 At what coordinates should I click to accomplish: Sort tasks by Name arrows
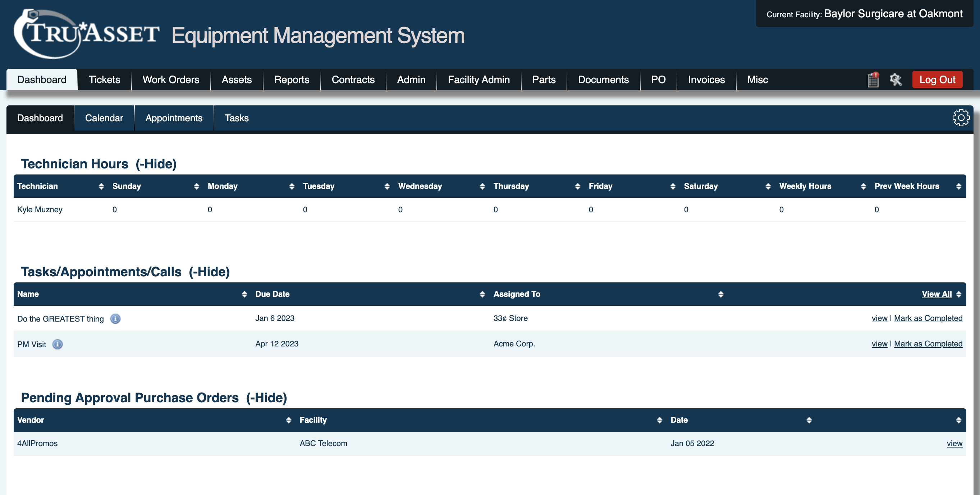click(244, 294)
